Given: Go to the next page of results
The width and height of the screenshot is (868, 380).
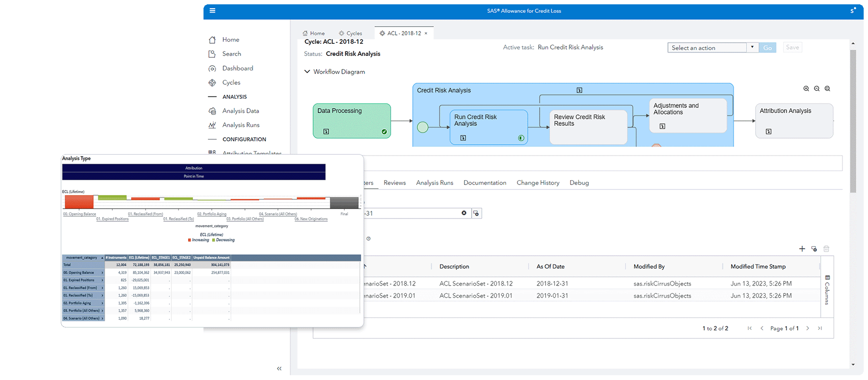Looking at the screenshot, I should [x=808, y=328].
